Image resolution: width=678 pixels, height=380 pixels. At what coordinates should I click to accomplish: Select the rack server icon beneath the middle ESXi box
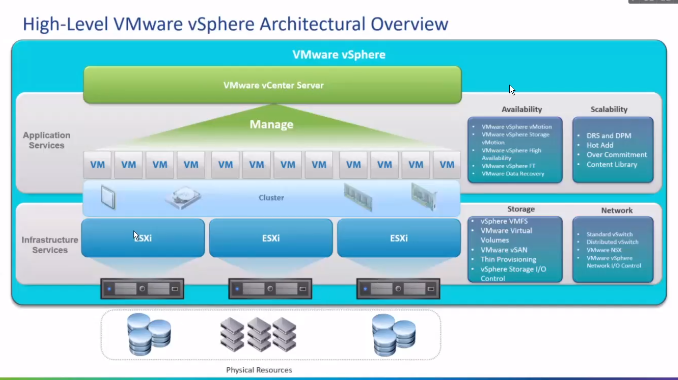coord(270,289)
